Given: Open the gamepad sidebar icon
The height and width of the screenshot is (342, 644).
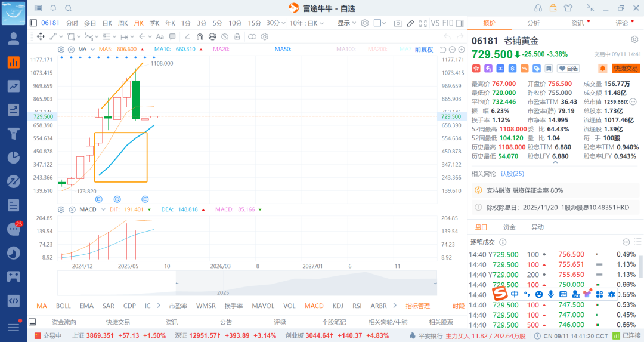Looking at the screenshot, I should (14, 276).
